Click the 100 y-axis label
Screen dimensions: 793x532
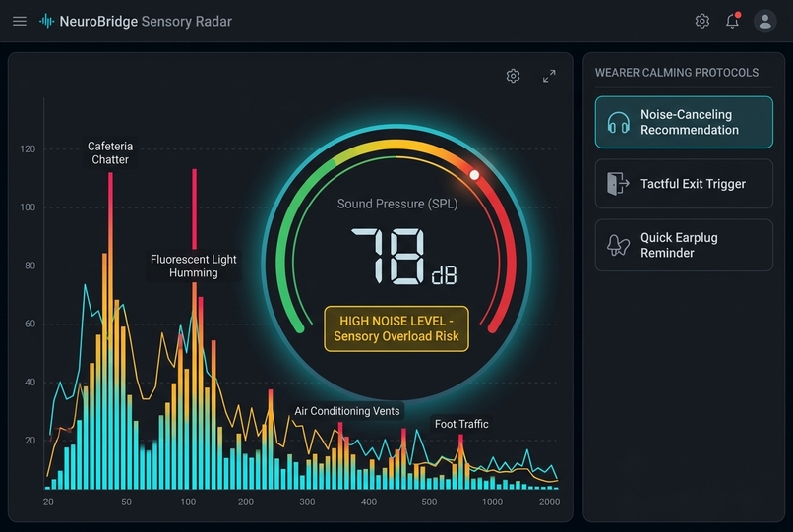[28, 207]
